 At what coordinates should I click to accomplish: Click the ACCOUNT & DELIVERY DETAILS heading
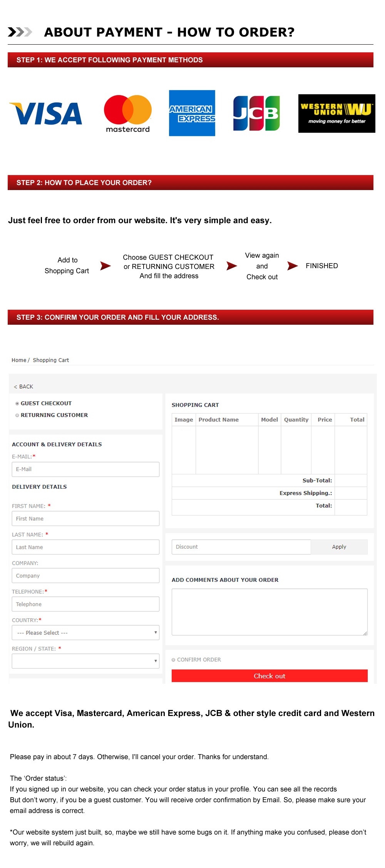[57, 444]
